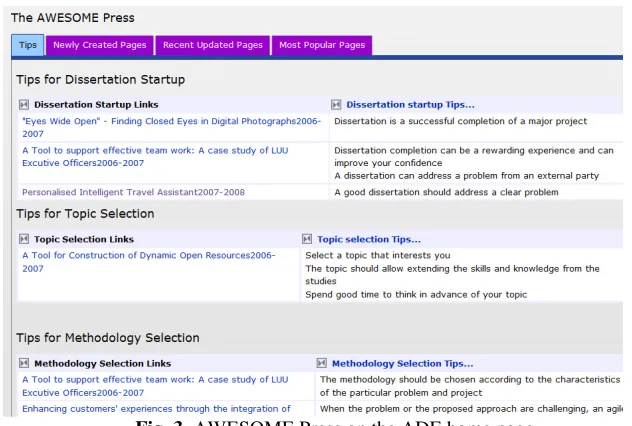Viewport: 632px width, 426px height.
Task: Open the Topic selection Tips link
Action: pyautogui.click(x=369, y=239)
